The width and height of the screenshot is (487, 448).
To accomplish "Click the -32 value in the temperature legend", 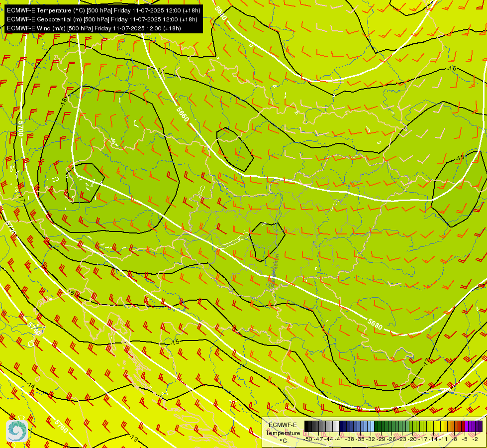I will tap(371, 439).
